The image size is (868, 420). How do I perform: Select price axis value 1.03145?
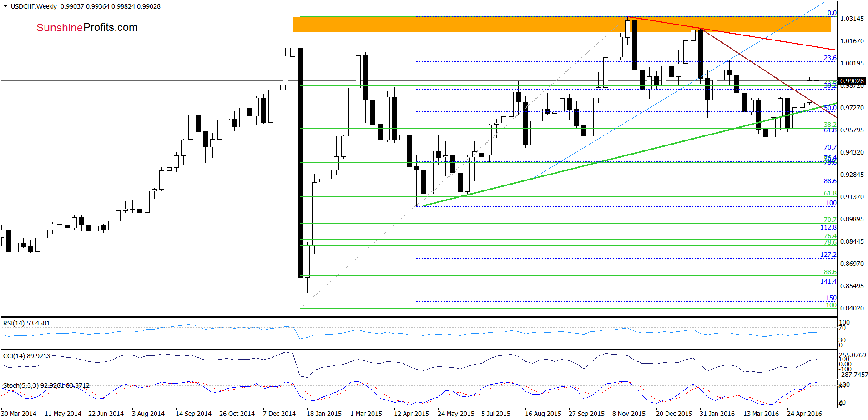click(852, 19)
